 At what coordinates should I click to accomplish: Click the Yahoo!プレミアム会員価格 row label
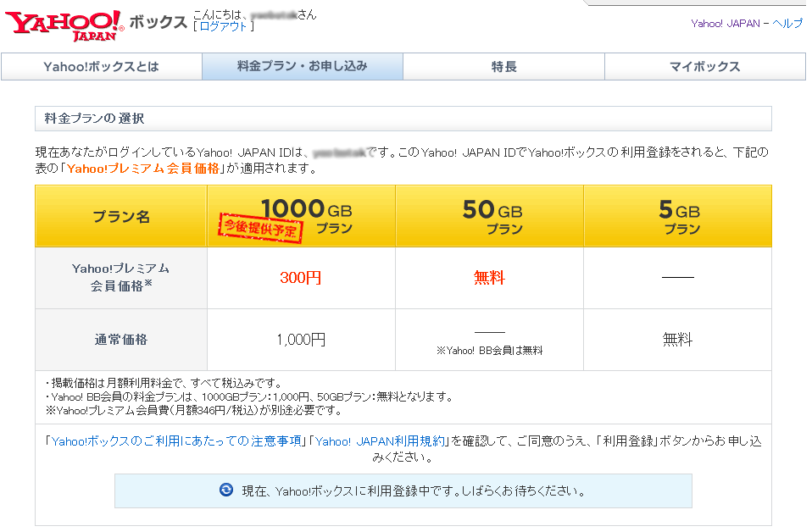(121, 277)
